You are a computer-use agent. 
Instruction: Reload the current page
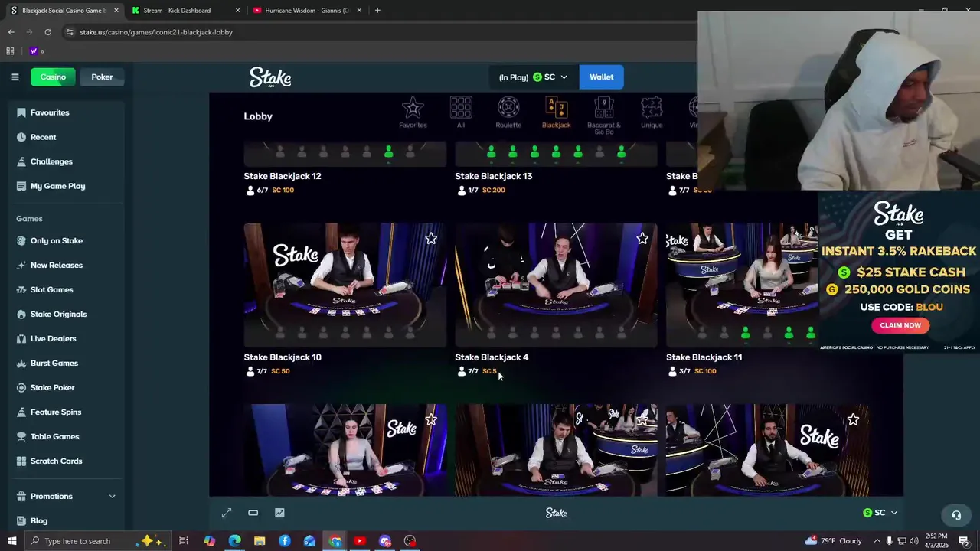tap(47, 32)
